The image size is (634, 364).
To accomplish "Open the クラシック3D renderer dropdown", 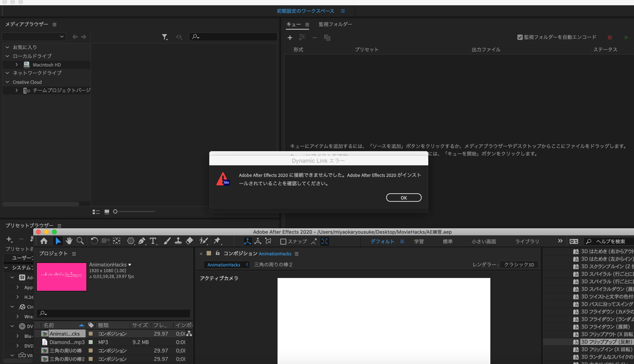I will pos(519,265).
